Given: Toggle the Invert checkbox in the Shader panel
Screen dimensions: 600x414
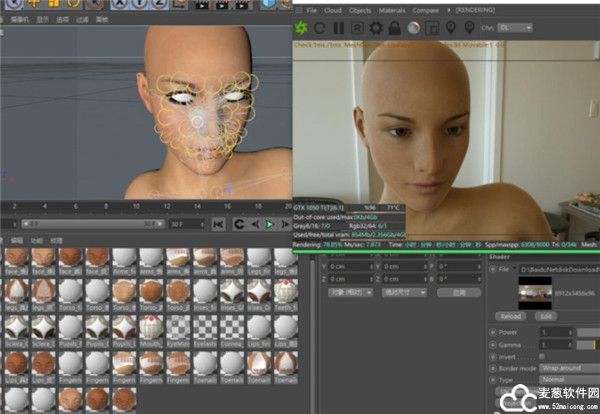Looking at the screenshot, I should [541, 355].
